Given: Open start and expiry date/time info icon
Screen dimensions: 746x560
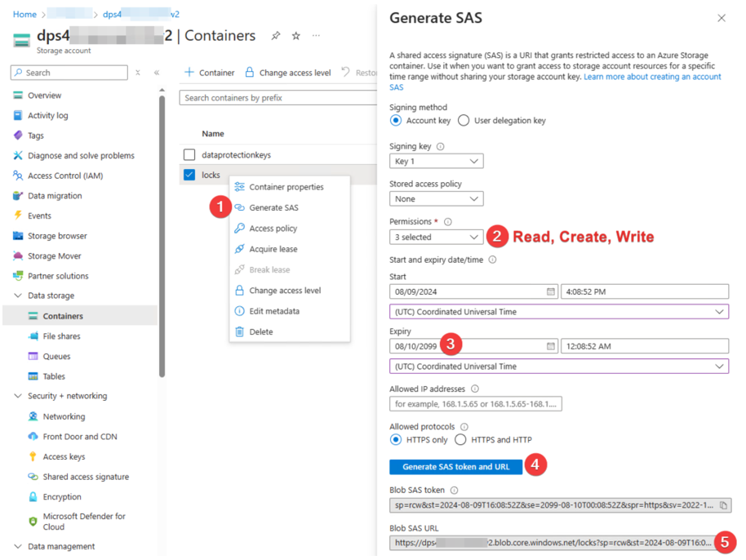Looking at the screenshot, I should (x=492, y=260).
